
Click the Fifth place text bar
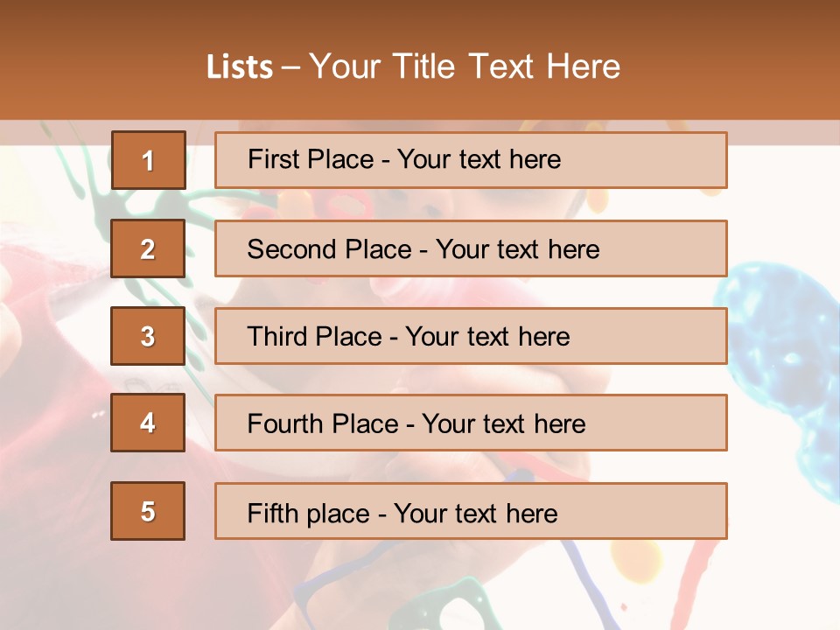[471, 511]
